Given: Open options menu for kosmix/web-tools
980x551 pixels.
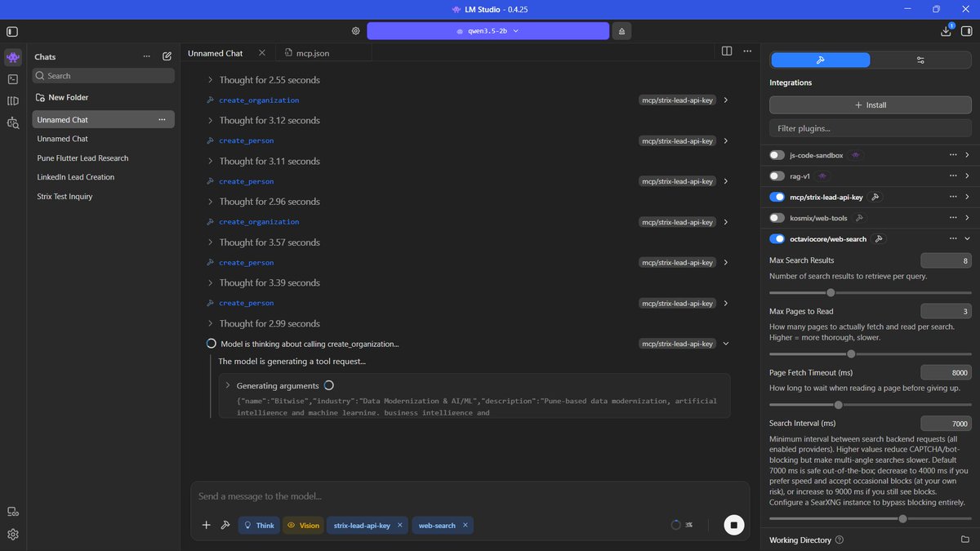Looking at the screenshot, I should tap(953, 218).
